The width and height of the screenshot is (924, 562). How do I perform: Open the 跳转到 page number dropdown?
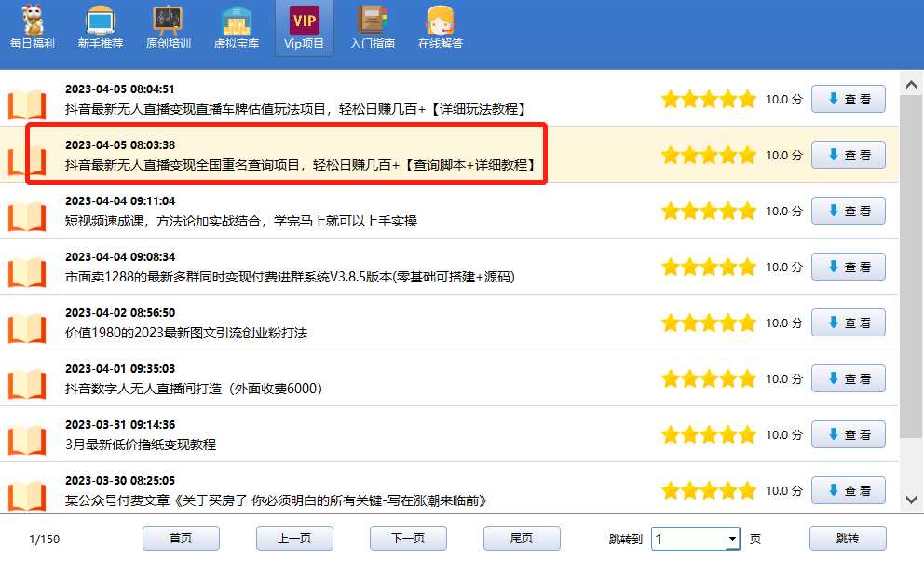click(696, 539)
